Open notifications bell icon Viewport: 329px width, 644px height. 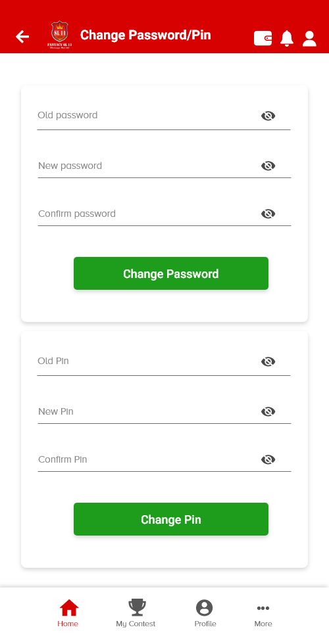[x=287, y=38]
